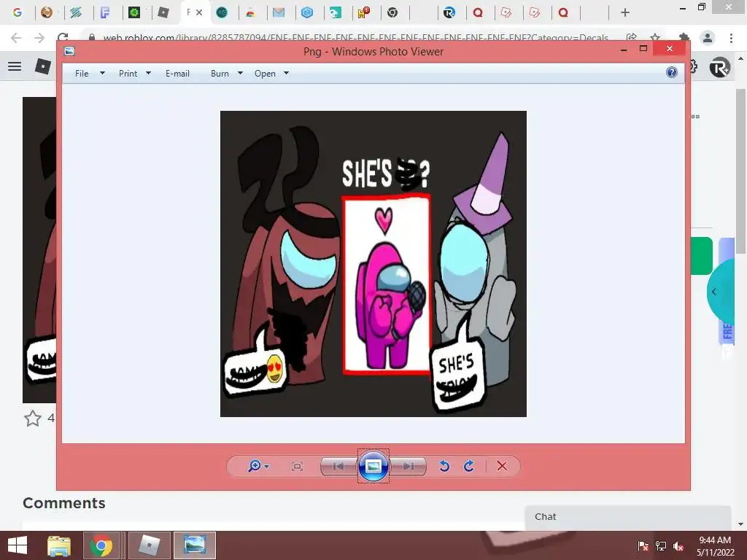Click the Chrome back arrow
The width and height of the screenshot is (747, 560).
point(16,38)
